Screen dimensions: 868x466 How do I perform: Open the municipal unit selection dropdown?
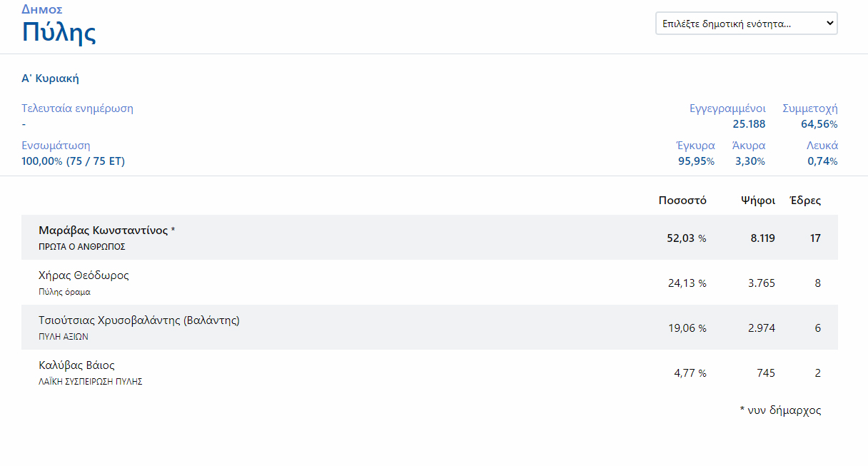click(x=746, y=24)
